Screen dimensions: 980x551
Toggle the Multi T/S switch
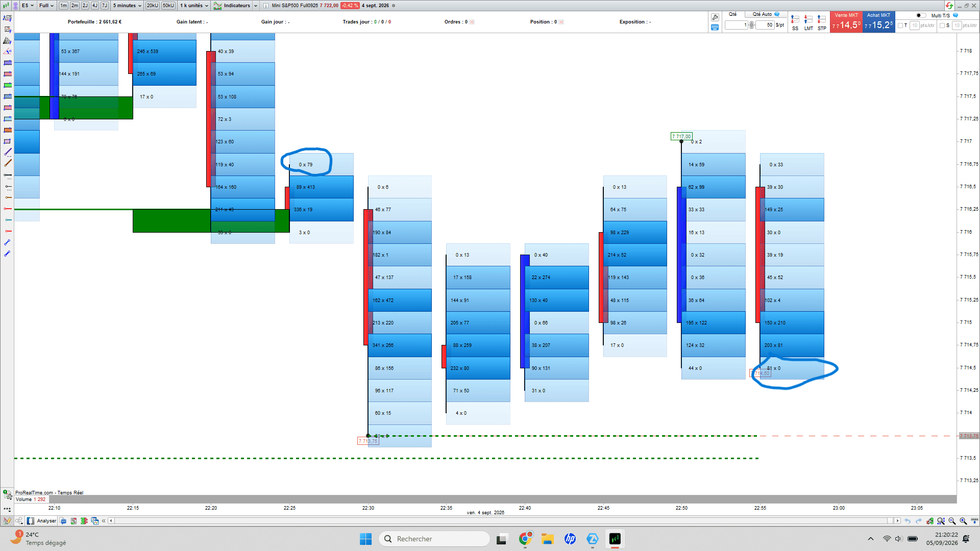(921, 15)
